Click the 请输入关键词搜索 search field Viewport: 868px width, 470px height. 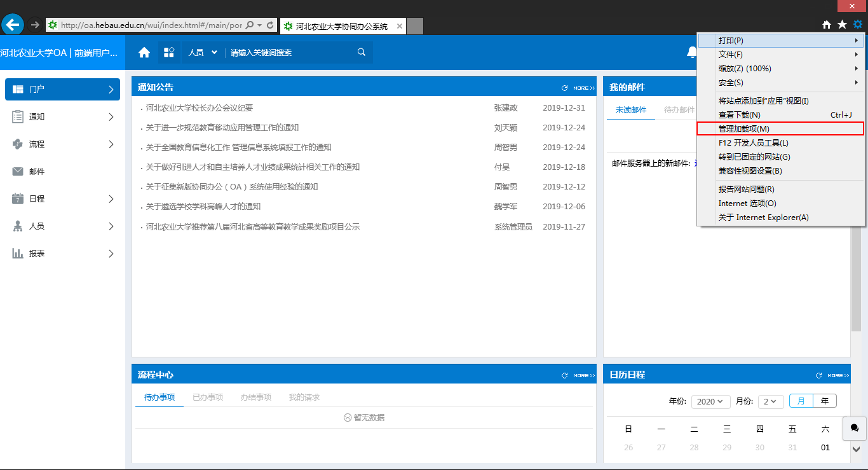(289, 52)
